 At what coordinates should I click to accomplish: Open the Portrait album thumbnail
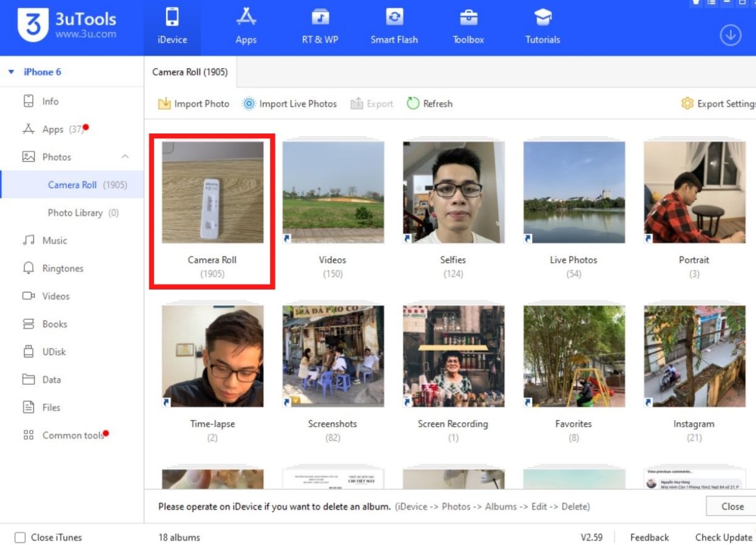tap(695, 192)
